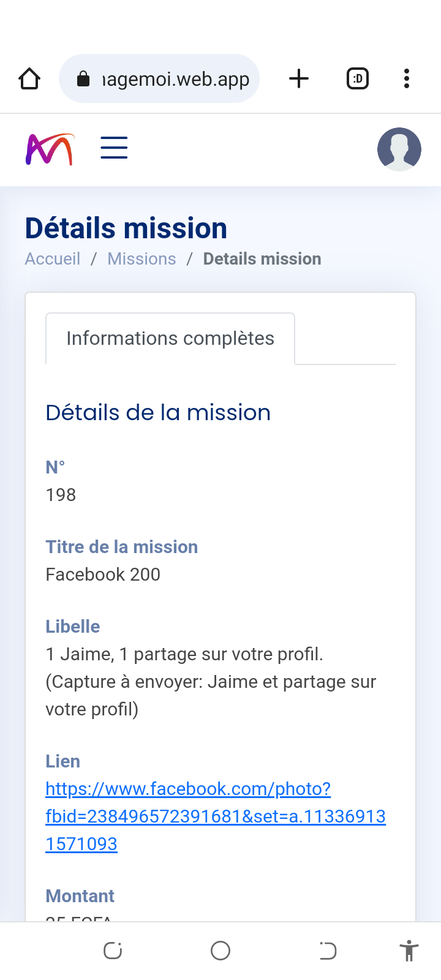Open the browser three-dot menu
The width and height of the screenshot is (441, 980).
[407, 79]
